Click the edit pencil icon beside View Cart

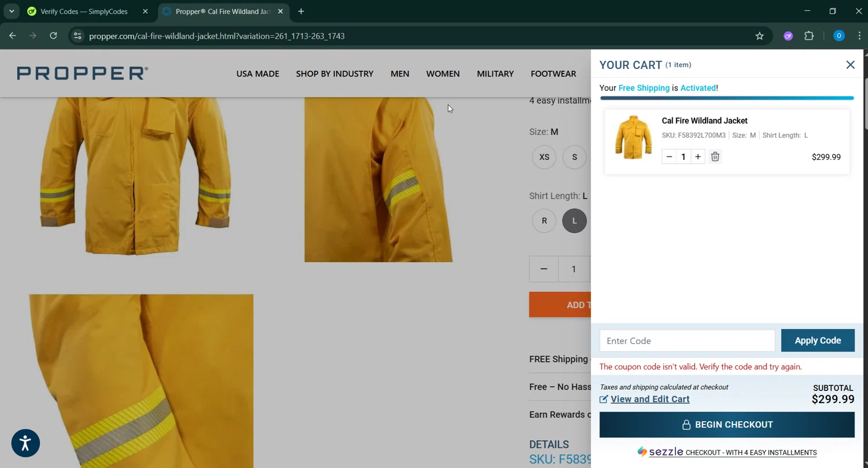pos(604,399)
